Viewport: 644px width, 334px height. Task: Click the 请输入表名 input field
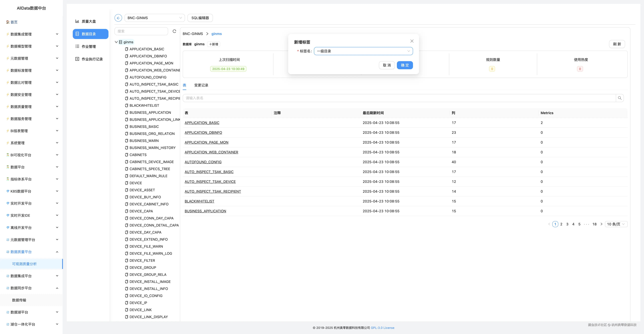point(399,98)
